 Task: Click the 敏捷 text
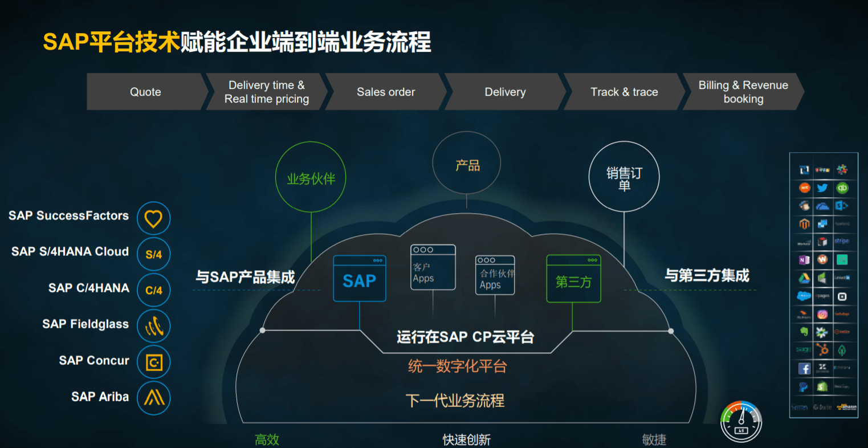(654, 439)
